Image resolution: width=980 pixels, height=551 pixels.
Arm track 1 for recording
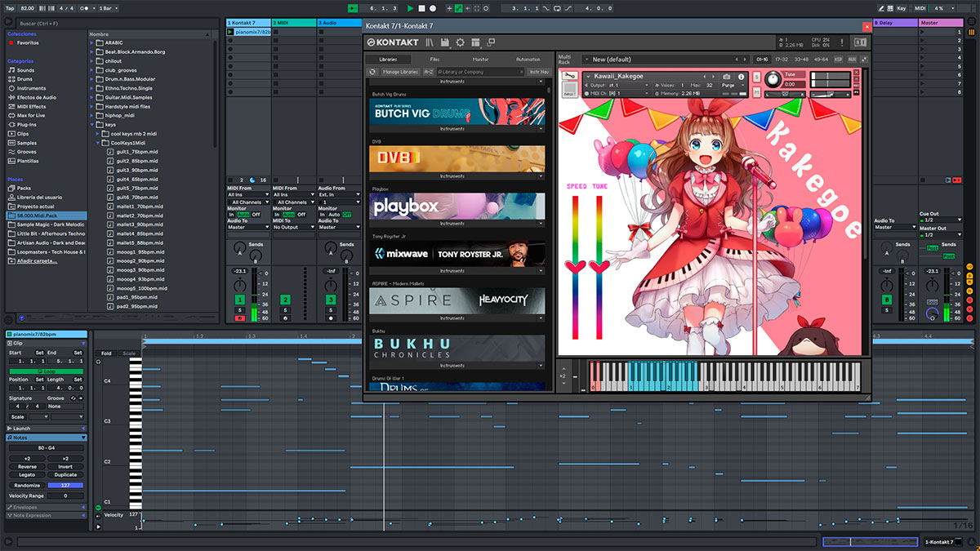pos(240,318)
